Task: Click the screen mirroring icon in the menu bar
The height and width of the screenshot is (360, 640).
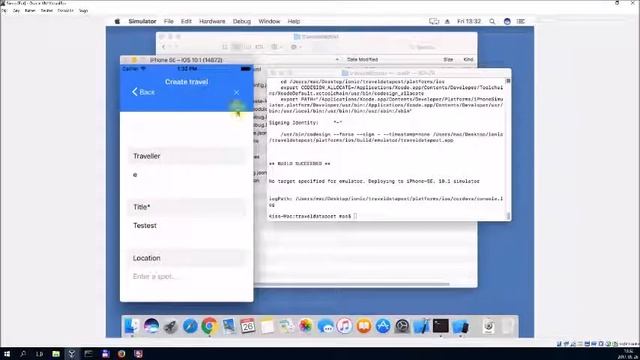Action: [434, 21]
